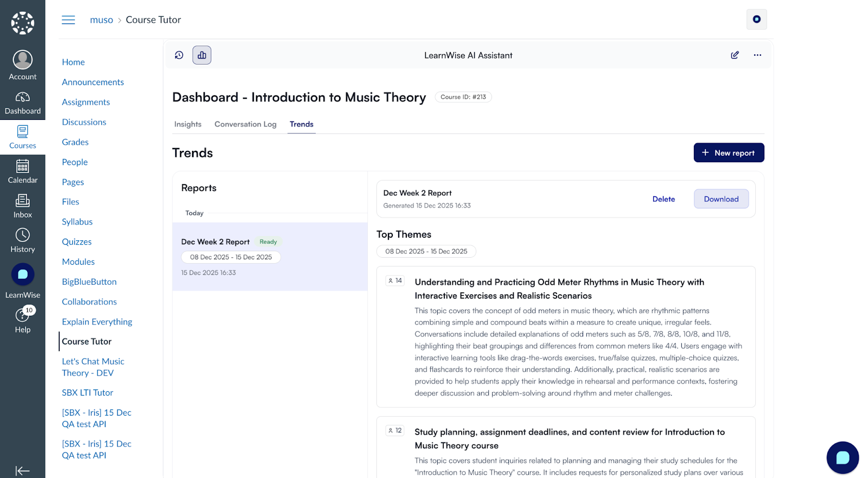
Task: Click the 12 users count badge
Action: tap(395, 431)
